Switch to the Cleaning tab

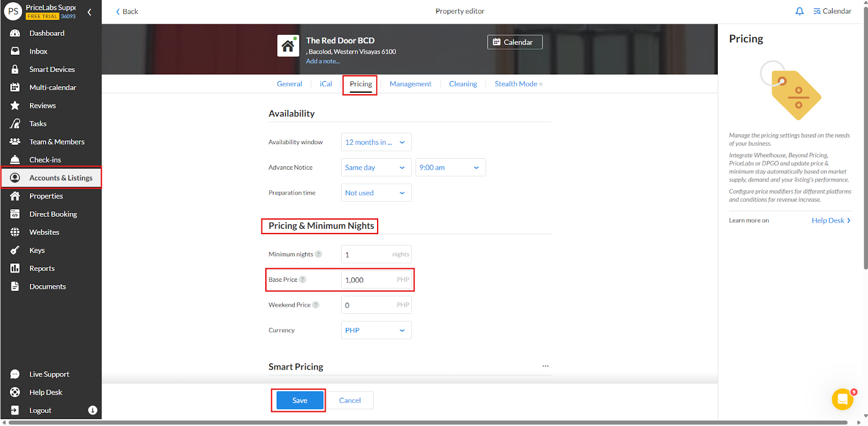[x=463, y=84]
